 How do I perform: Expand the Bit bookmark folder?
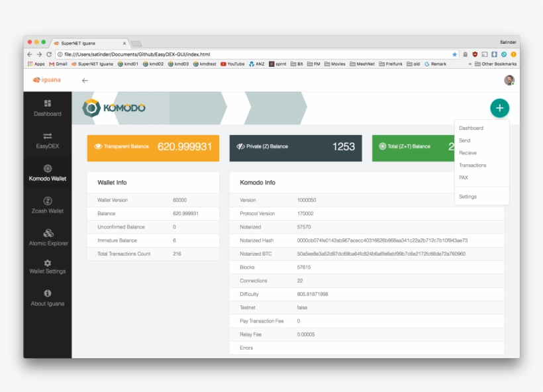(297, 64)
